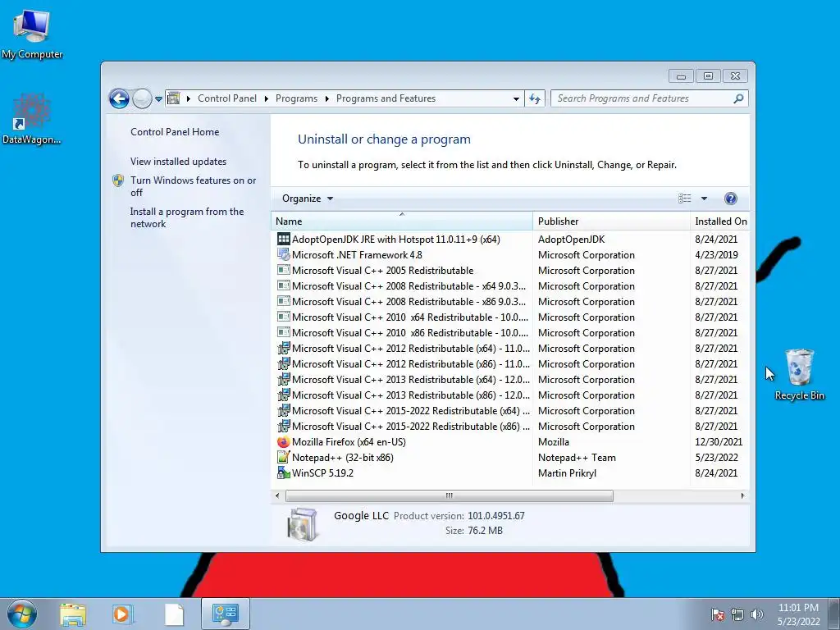Click the Notepad++ icon in program list
Image resolution: width=840 pixels, height=630 pixels.
point(283,457)
